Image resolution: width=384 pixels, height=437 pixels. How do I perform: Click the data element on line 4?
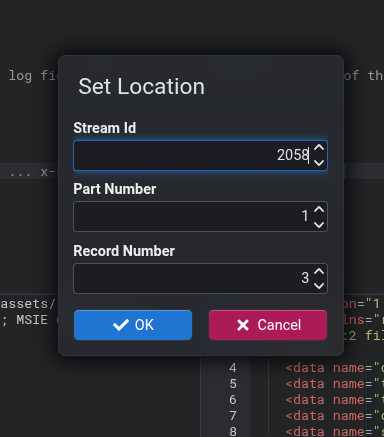coord(335,368)
